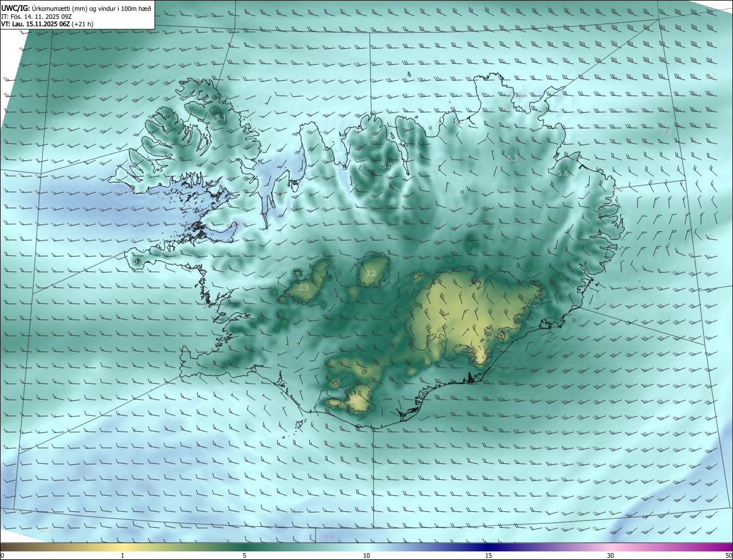Click the map value label "5.0"

pyautogui.click(x=387, y=166)
